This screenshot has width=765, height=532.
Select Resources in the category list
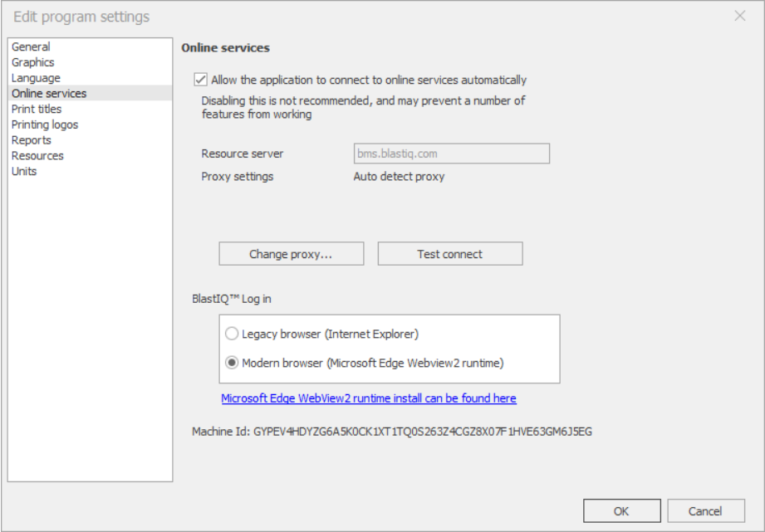pyautogui.click(x=37, y=155)
